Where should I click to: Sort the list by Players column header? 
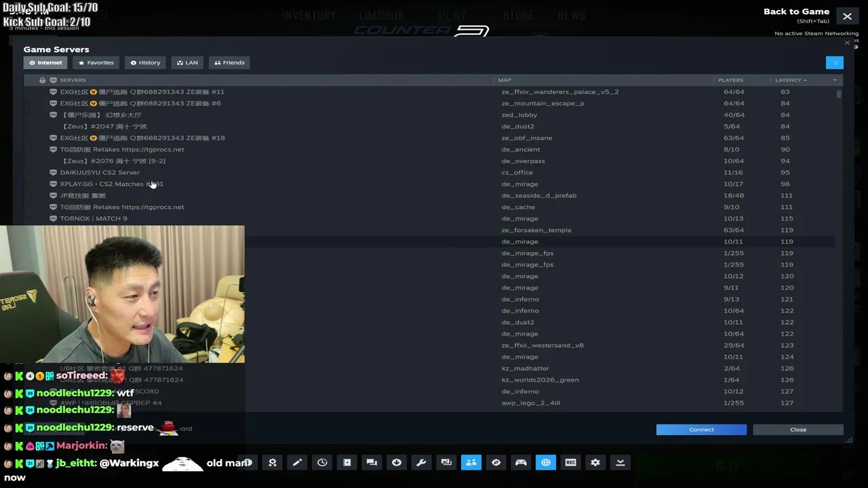pyautogui.click(x=730, y=80)
